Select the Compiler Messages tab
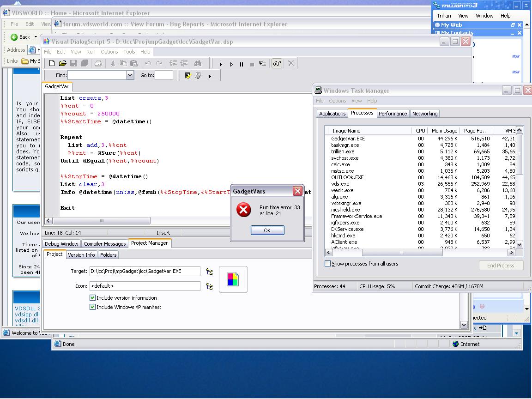Screen dimensions: 532x399 pyautogui.click(x=104, y=244)
